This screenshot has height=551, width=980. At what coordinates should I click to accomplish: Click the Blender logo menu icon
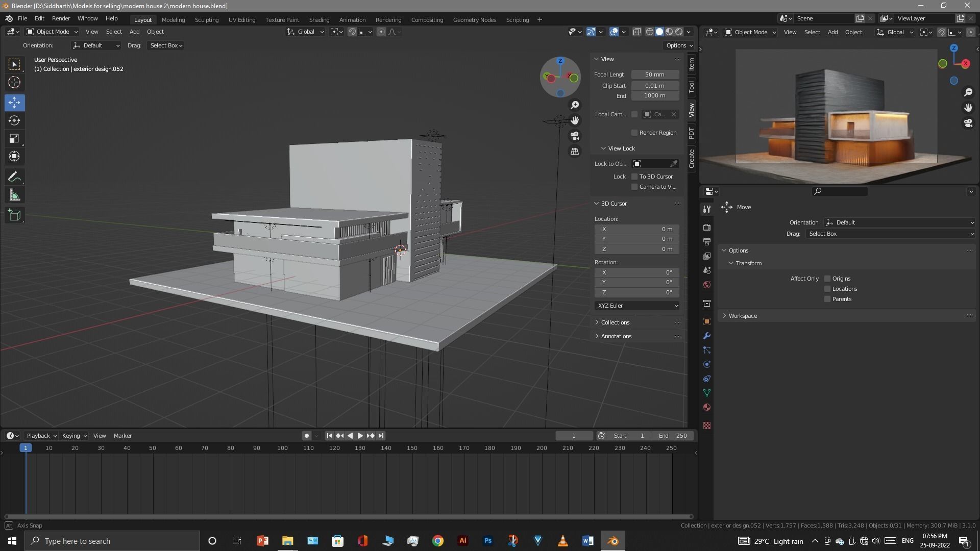pos(9,18)
